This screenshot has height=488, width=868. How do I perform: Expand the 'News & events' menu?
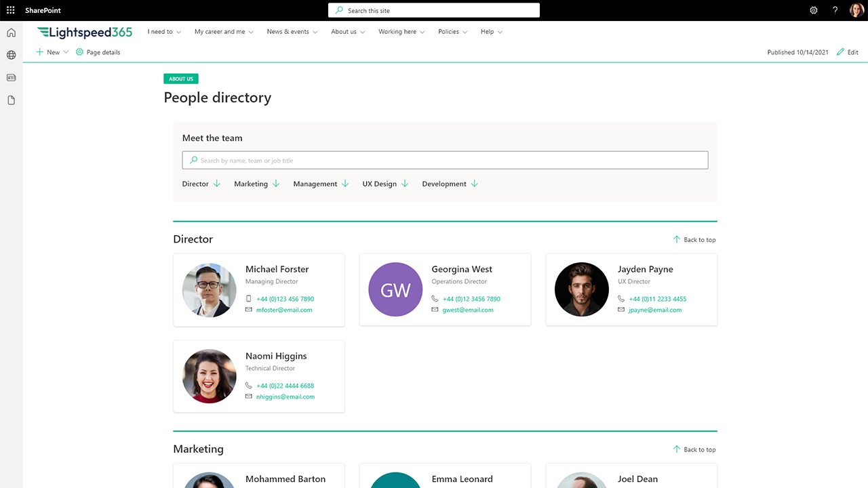pyautogui.click(x=292, y=32)
